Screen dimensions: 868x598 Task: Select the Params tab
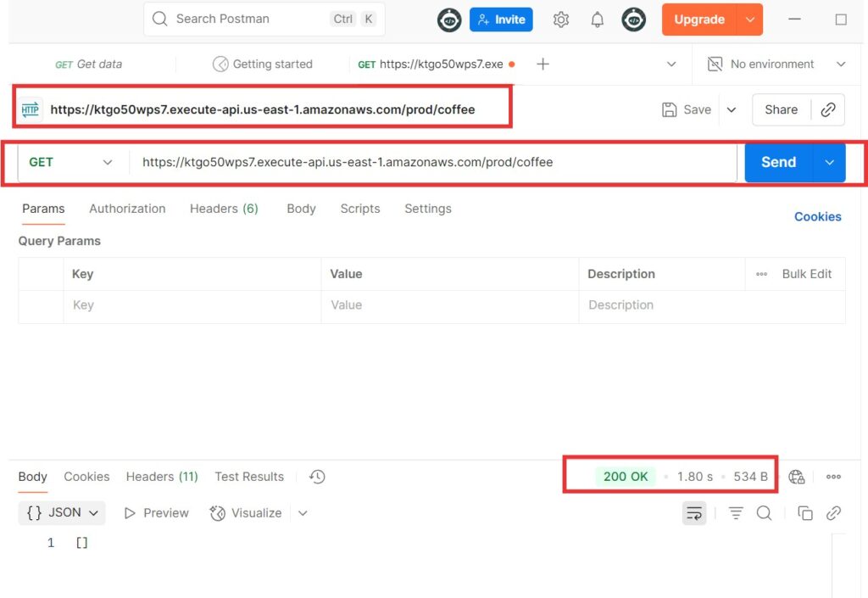(x=43, y=209)
